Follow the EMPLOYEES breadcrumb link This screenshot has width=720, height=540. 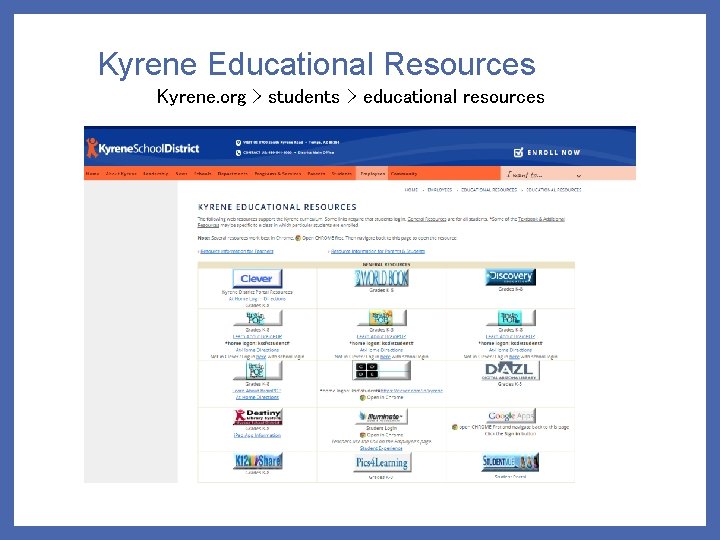point(440,190)
